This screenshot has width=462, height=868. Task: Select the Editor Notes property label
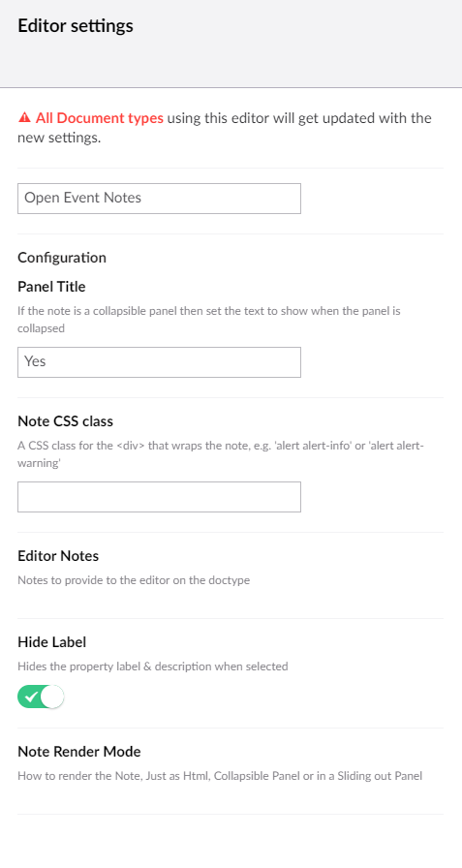(58, 556)
